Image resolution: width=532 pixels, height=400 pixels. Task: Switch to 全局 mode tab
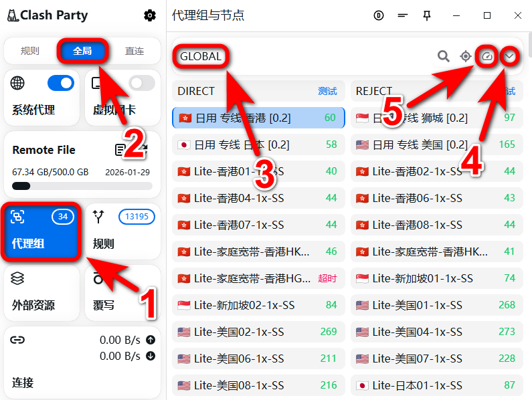point(82,51)
